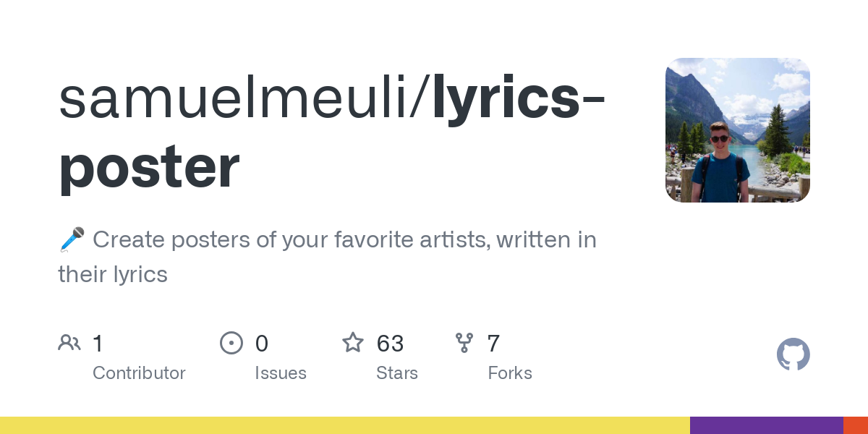Select the "Forks" label
This screenshot has height=434, width=868.
point(510,373)
